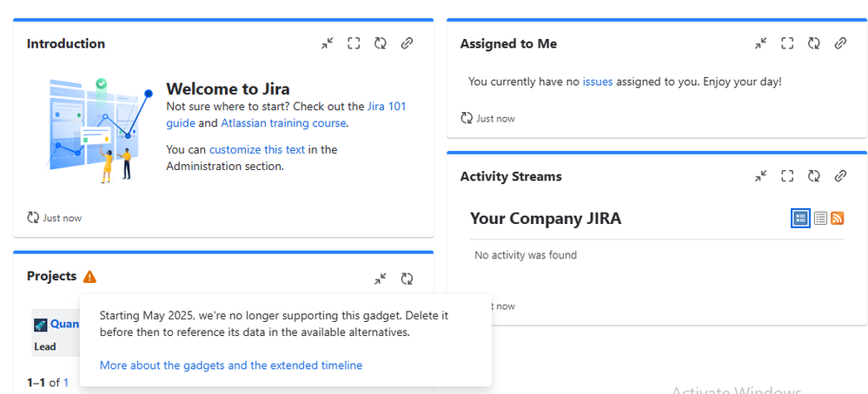The height and width of the screenshot is (394, 868).
Task: Open More about the gadgets and extended timeline
Action: (231, 365)
